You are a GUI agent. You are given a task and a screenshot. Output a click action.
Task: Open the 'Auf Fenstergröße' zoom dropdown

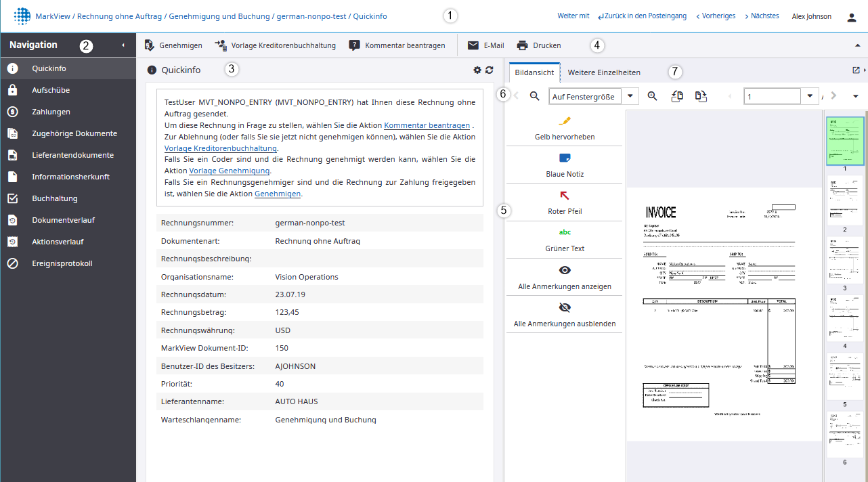point(630,96)
